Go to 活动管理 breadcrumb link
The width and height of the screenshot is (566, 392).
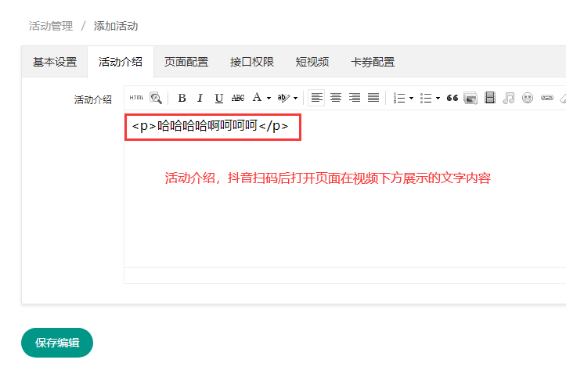click(x=51, y=26)
